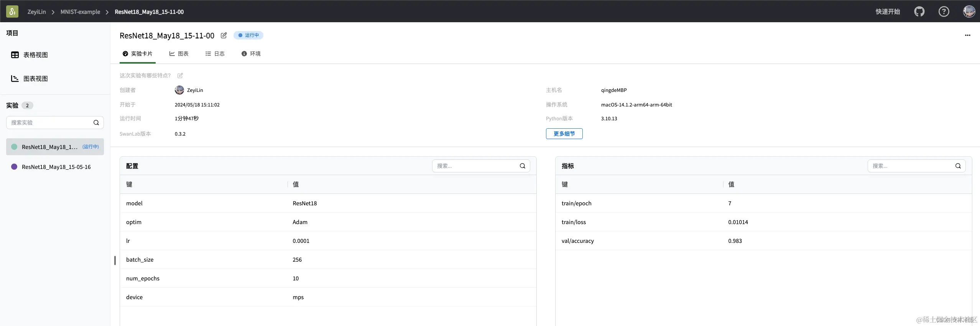Click the lr value 0.0001
Viewport: 980px width, 326px height.
coord(301,241)
